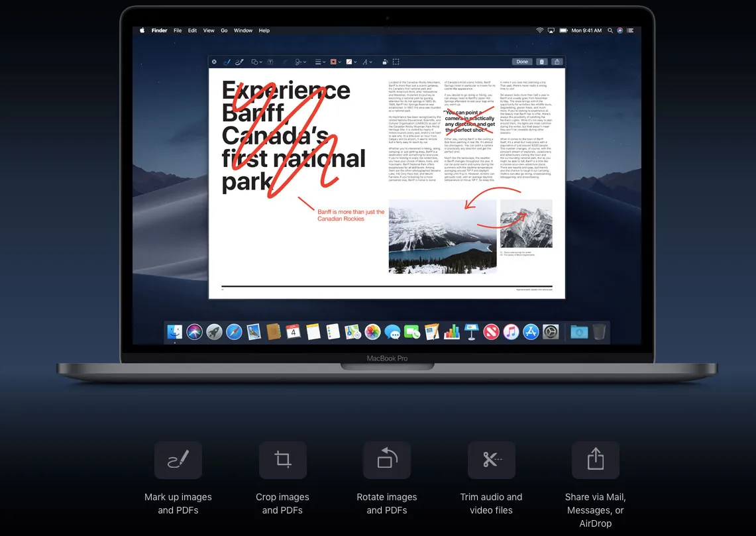Open the Border Color dropdown
Image resolution: width=756 pixels, height=536 pixels.
point(335,61)
